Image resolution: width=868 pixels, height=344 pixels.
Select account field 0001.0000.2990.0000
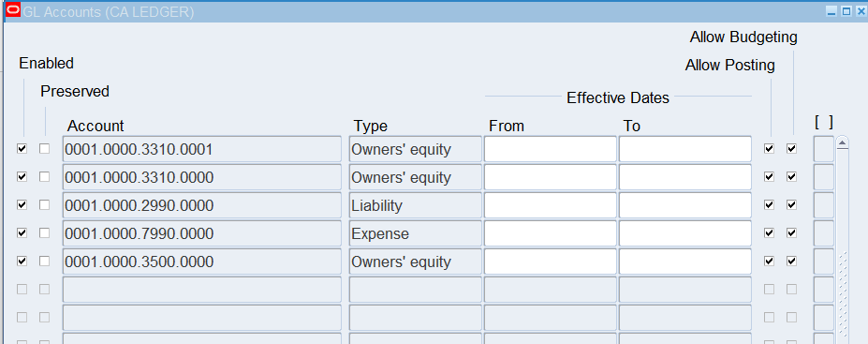click(x=202, y=205)
